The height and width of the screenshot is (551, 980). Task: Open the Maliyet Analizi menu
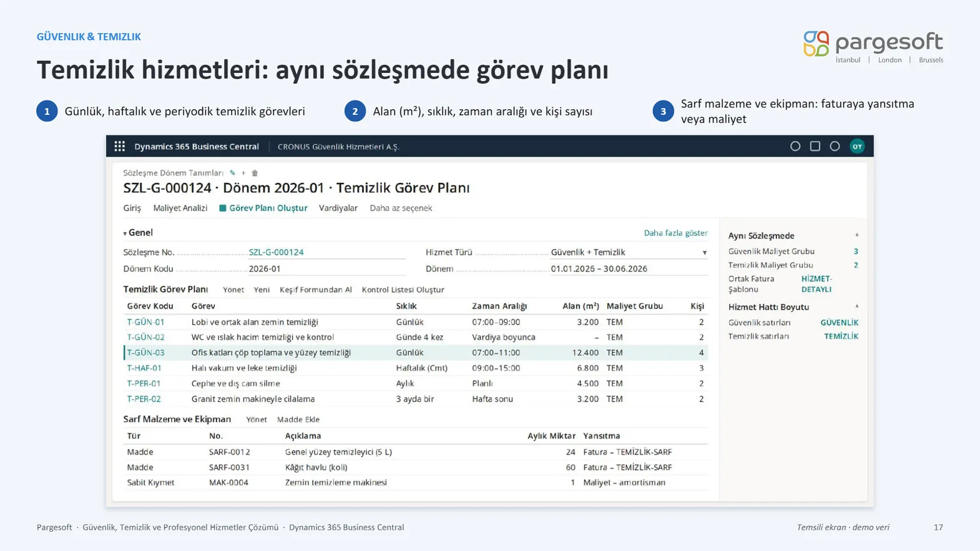click(x=180, y=208)
